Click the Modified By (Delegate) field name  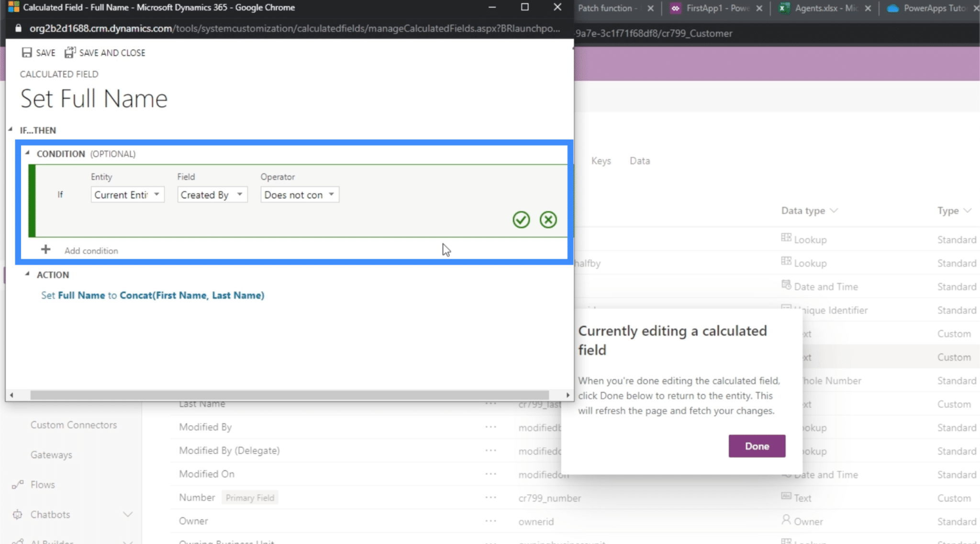229,451
